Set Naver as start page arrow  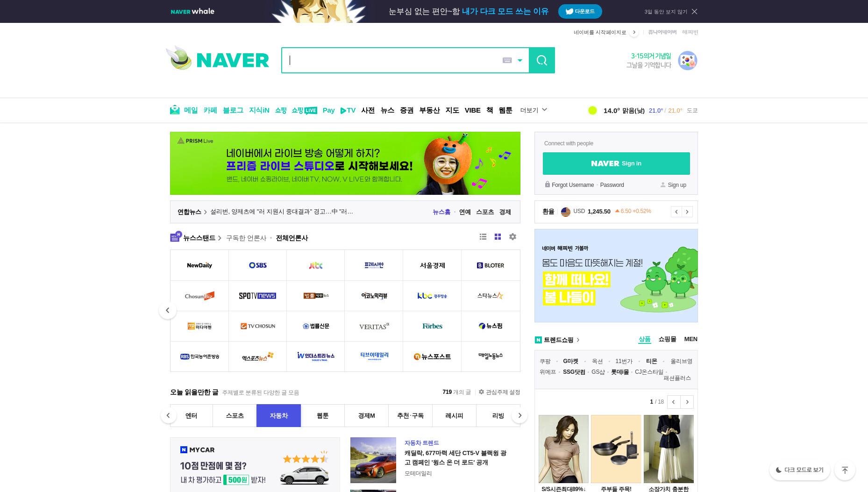634,32
